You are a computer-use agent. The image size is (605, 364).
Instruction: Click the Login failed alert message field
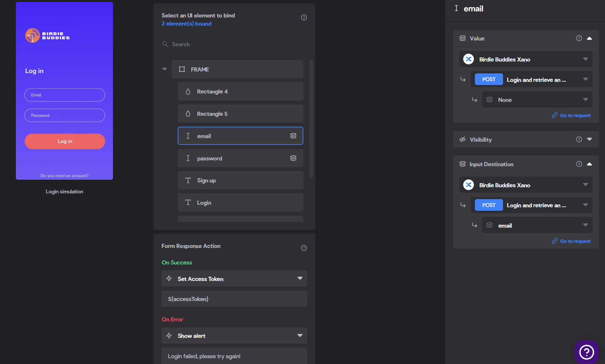[x=234, y=356]
